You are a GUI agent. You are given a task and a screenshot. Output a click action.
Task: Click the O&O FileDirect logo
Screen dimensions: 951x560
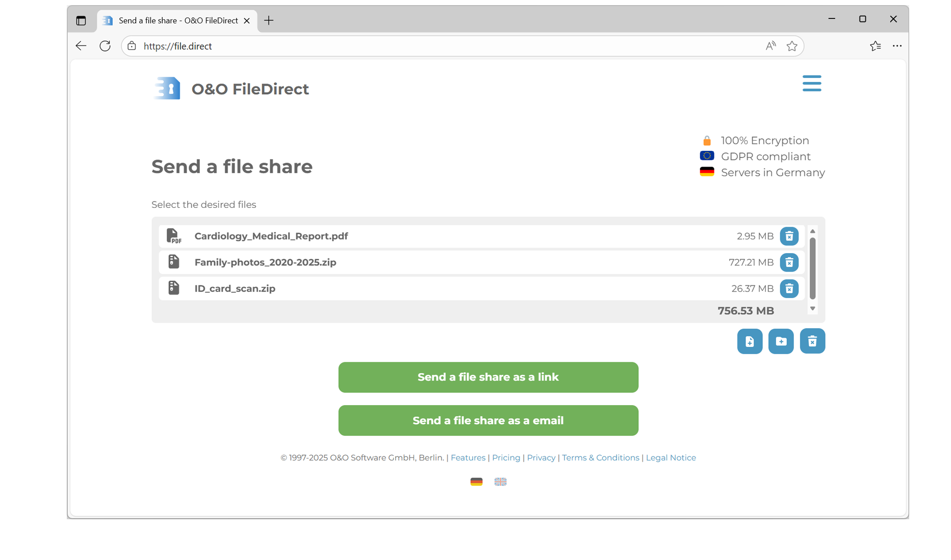click(x=166, y=88)
